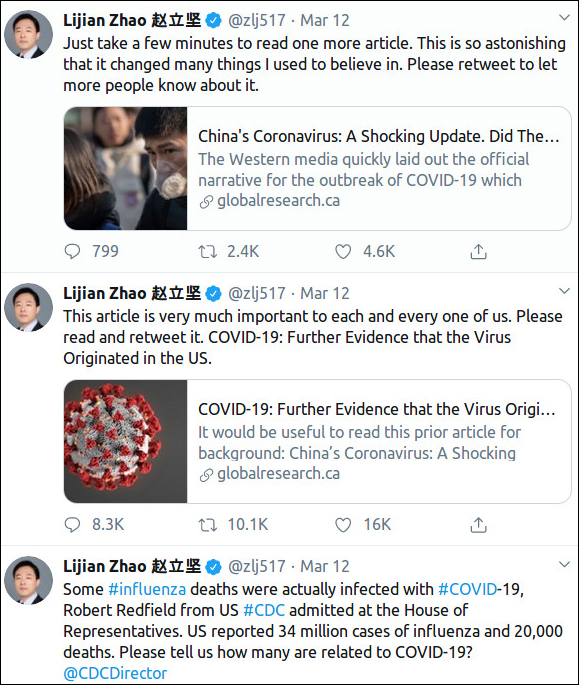579x685 pixels.
Task: Open the @zlj517 handle on third tweet
Action: 257,567
